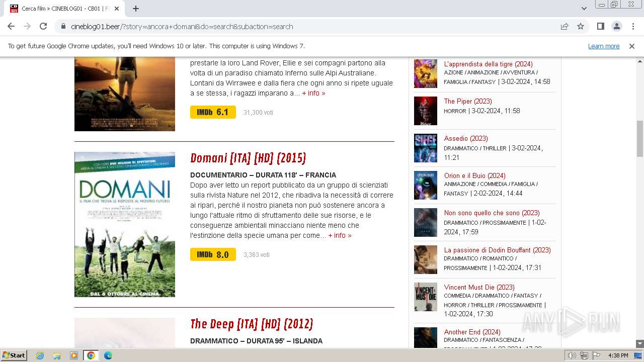The width and height of the screenshot is (644, 362).
Task: Click 'DOCUMENTARIO – DURATA 118' – FRANCIA' text
Action: point(263,175)
